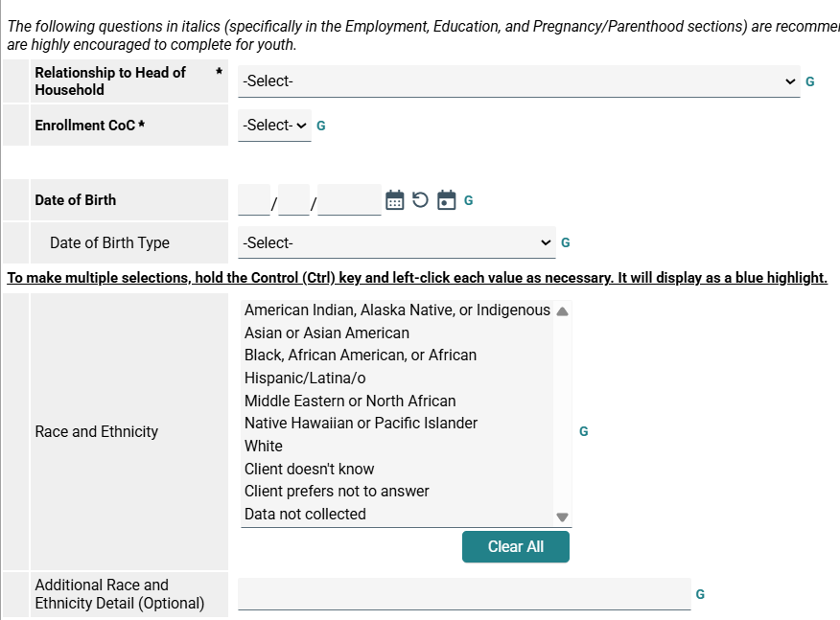Click the reset date circular arrow icon
The width and height of the screenshot is (840, 620).
(420, 200)
